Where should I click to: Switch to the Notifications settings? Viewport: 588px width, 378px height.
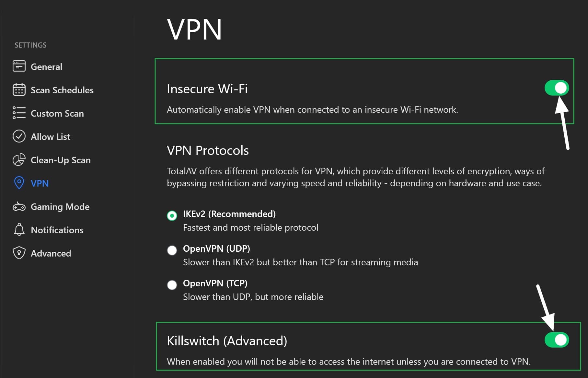pyautogui.click(x=57, y=230)
